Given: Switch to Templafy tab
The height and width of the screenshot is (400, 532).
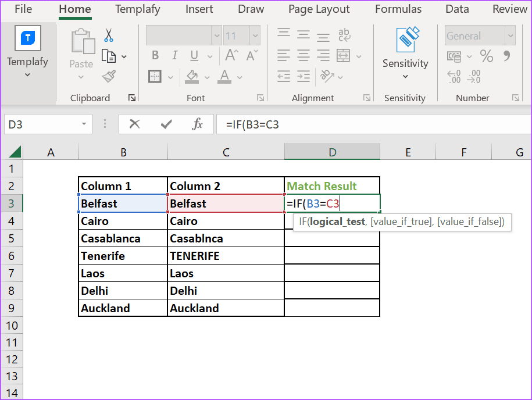Looking at the screenshot, I should tap(137, 9).
